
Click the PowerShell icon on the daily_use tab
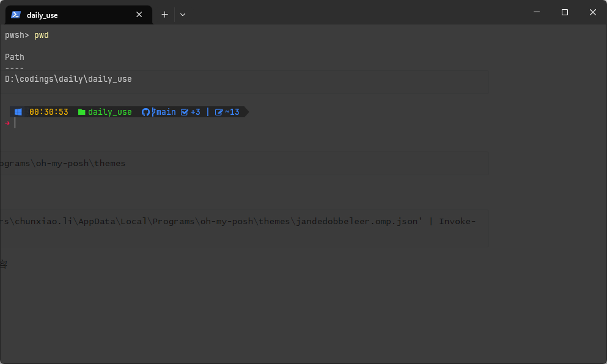point(16,15)
